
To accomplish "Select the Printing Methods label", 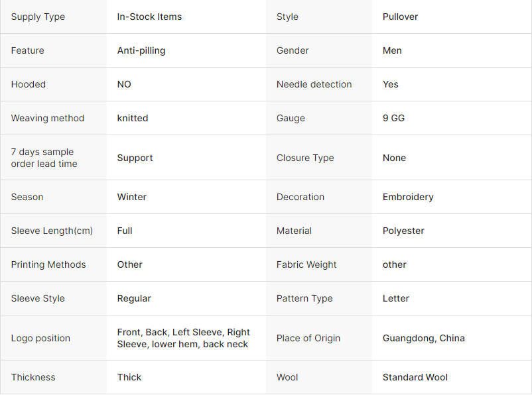I will 48,264.
